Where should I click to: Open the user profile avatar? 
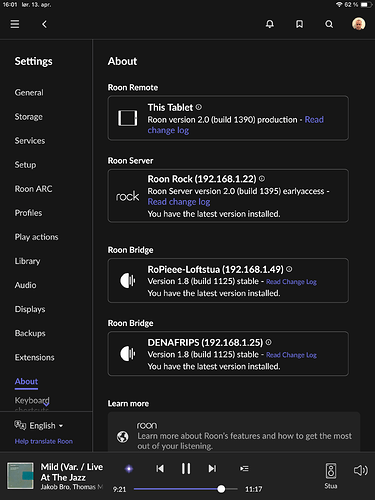coord(359,24)
